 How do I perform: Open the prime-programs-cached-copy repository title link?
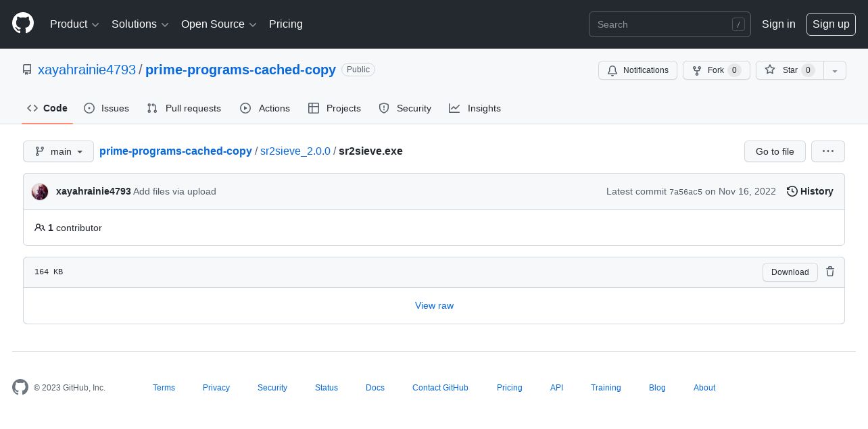pos(241,70)
